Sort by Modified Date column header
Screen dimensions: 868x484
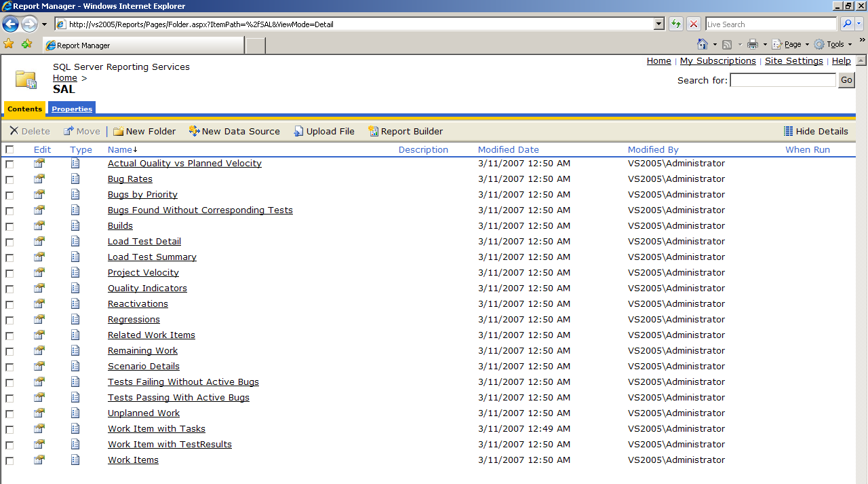509,149
